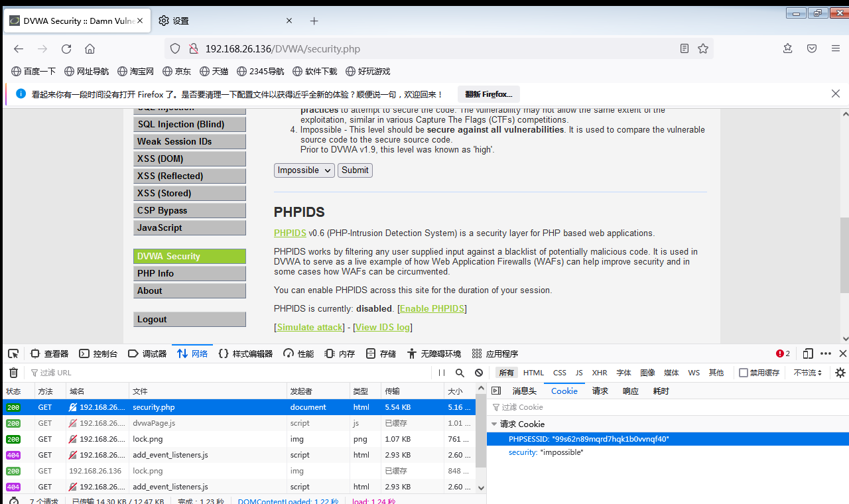Filter requests by CSS

[560, 373]
